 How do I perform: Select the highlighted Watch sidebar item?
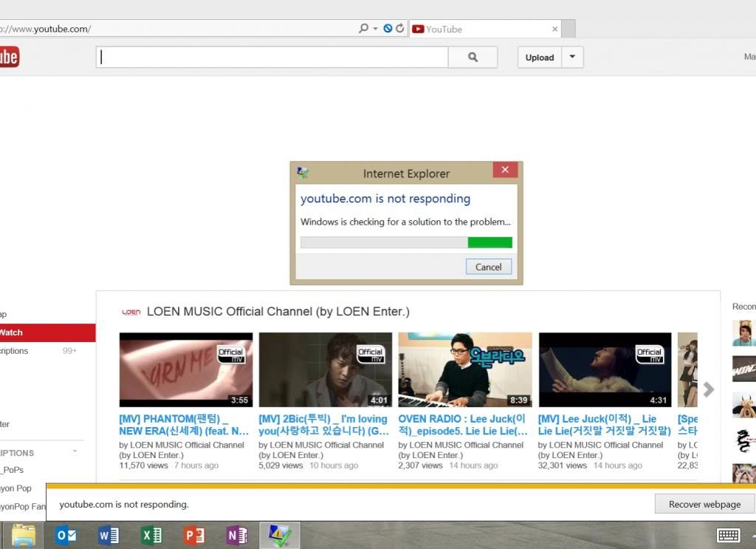point(48,333)
